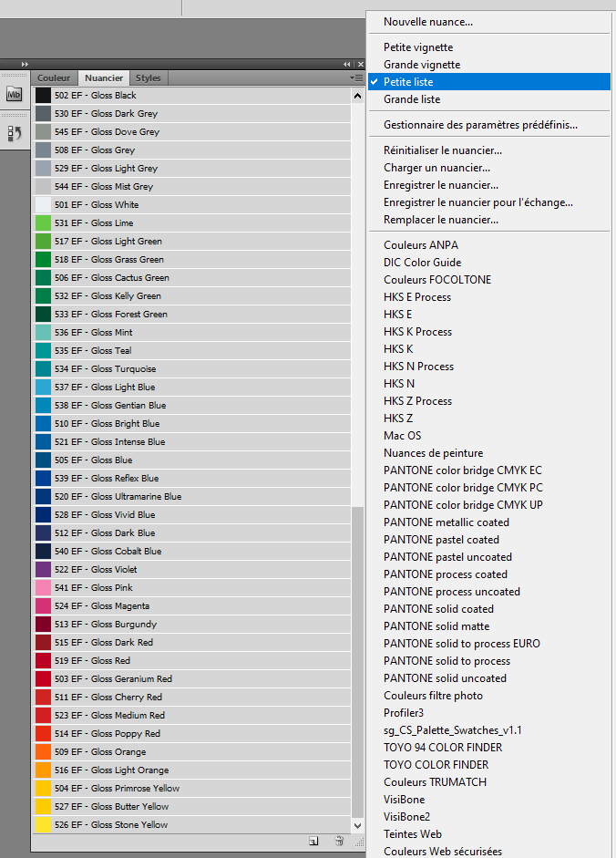Screen dimensions: 616x858
Task: Pick the 522 EF Gloss Violet swatch
Action: [x=43, y=569]
